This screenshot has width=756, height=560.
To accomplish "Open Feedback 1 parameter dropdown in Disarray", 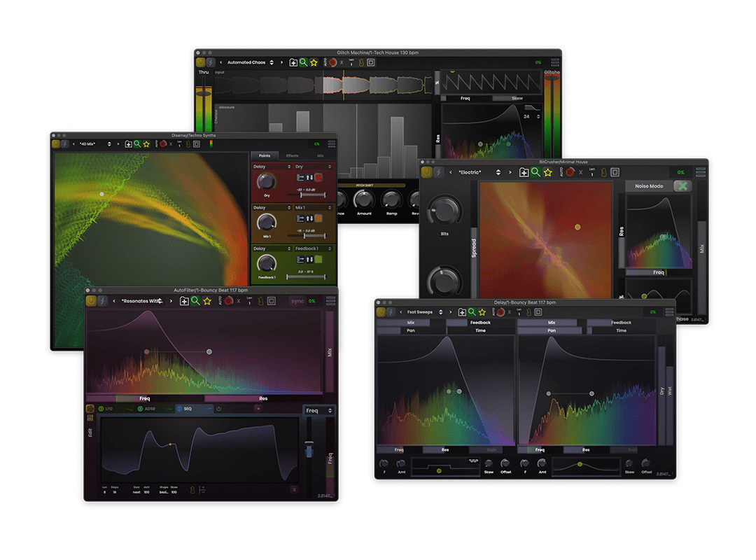I will (314, 249).
